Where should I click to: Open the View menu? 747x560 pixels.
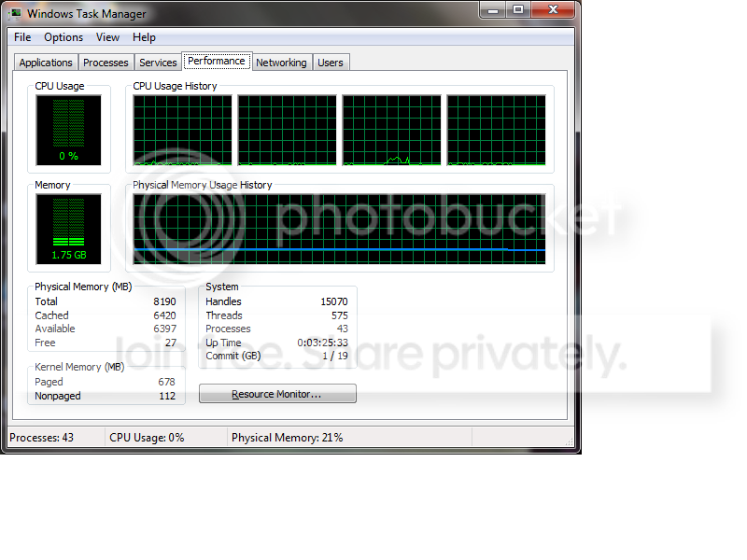[x=107, y=37]
